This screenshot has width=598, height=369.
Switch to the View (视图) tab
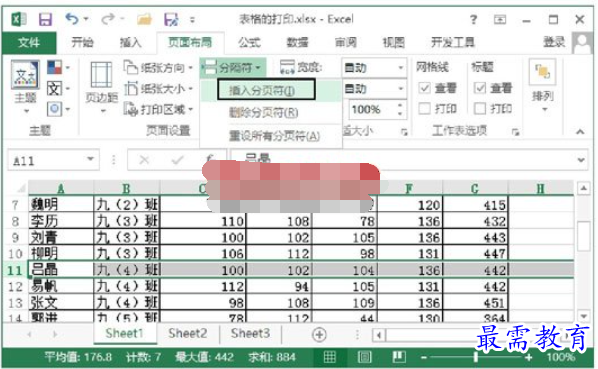point(394,42)
